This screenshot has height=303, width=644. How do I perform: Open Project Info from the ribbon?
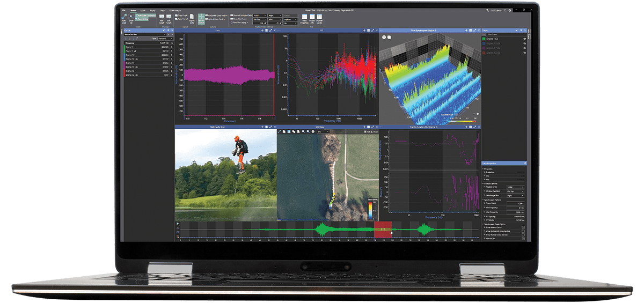312,18
